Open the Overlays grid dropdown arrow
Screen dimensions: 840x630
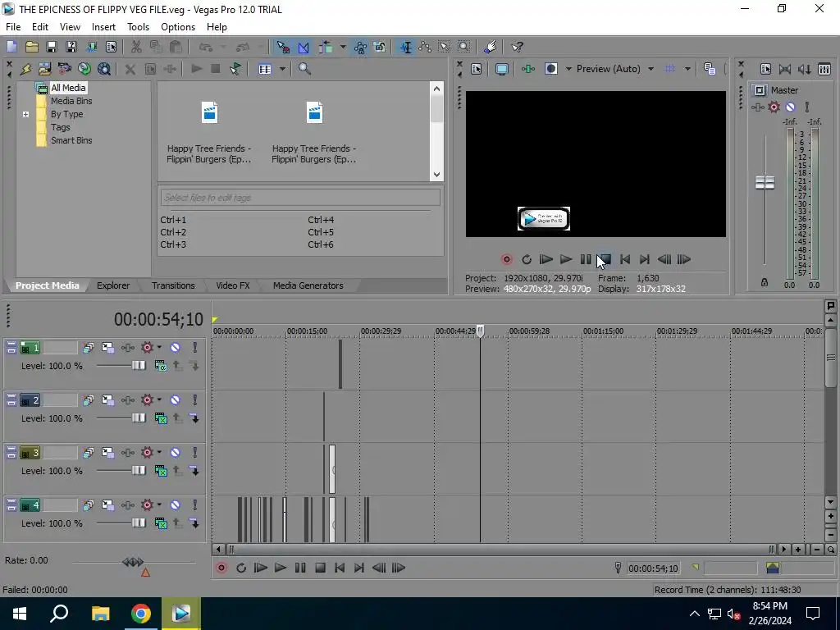click(x=687, y=69)
